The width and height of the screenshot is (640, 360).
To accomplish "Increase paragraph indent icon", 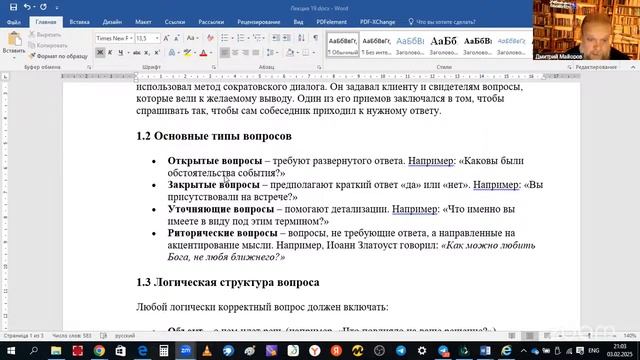I will 287,38.
